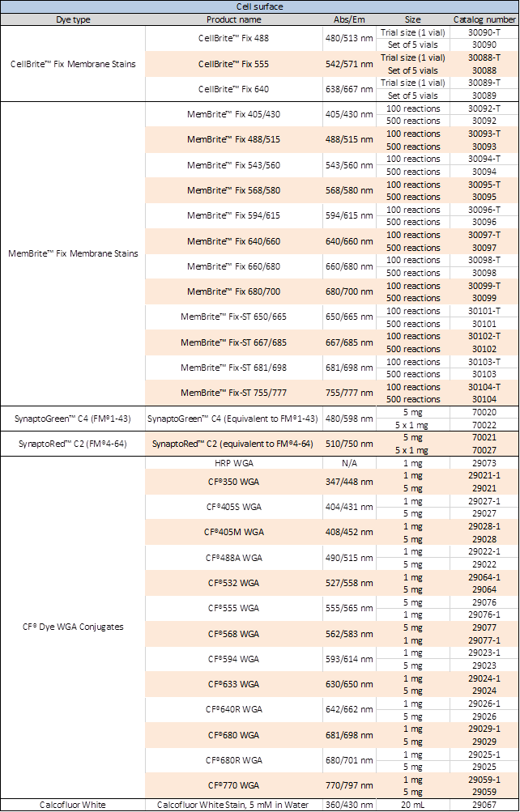Click catalog number 29059-1

(484, 780)
